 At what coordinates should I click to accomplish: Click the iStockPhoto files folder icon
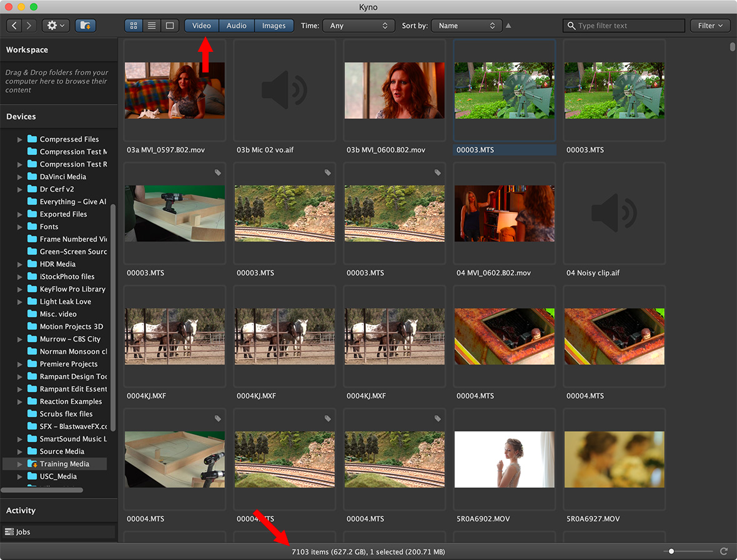point(32,276)
